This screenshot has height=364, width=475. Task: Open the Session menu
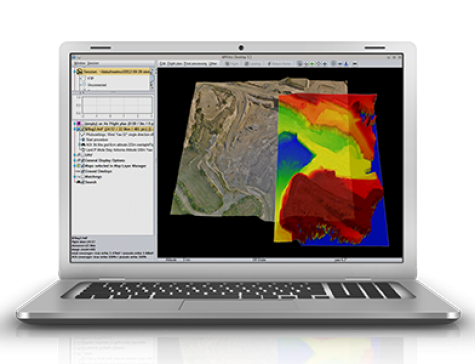coord(93,63)
